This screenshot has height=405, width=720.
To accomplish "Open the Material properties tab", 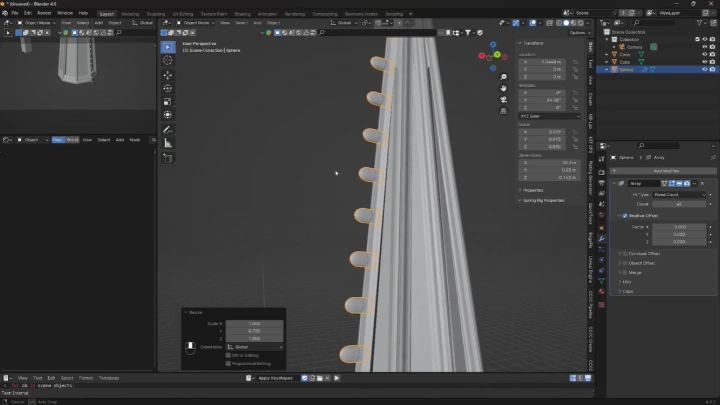I will (x=602, y=292).
